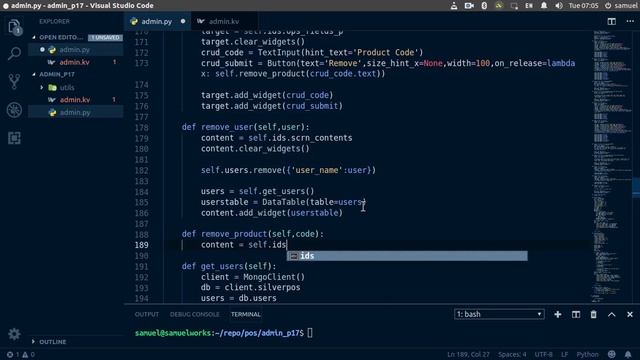Screen dimensions: 640x360
Task: Change language mode Python
Action: click(587, 354)
